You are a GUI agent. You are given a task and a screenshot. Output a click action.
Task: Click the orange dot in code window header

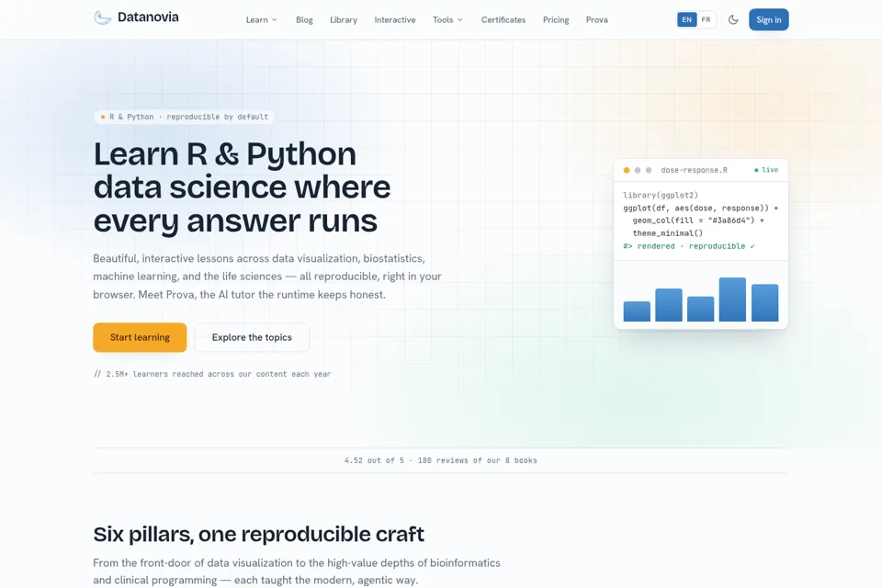click(x=627, y=170)
